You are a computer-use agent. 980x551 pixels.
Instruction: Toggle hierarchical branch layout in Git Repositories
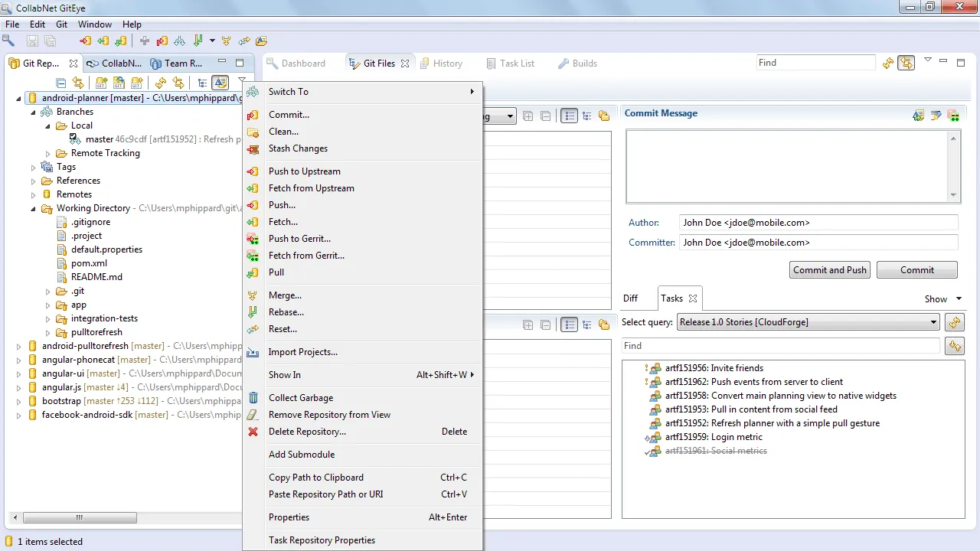tap(202, 83)
